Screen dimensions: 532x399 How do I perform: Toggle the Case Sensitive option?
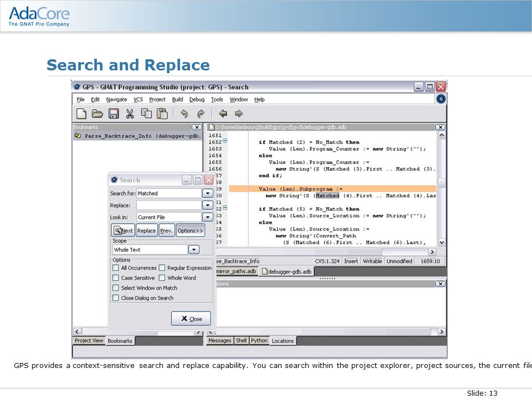coord(116,278)
